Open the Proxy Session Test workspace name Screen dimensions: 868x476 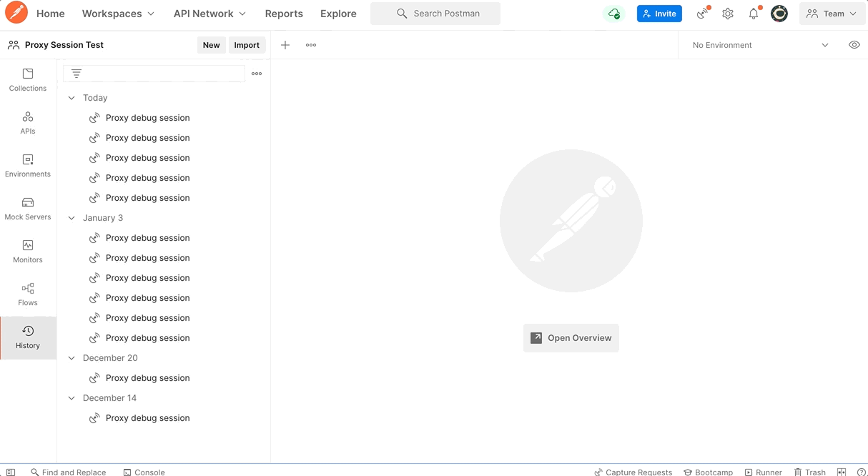pos(64,45)
